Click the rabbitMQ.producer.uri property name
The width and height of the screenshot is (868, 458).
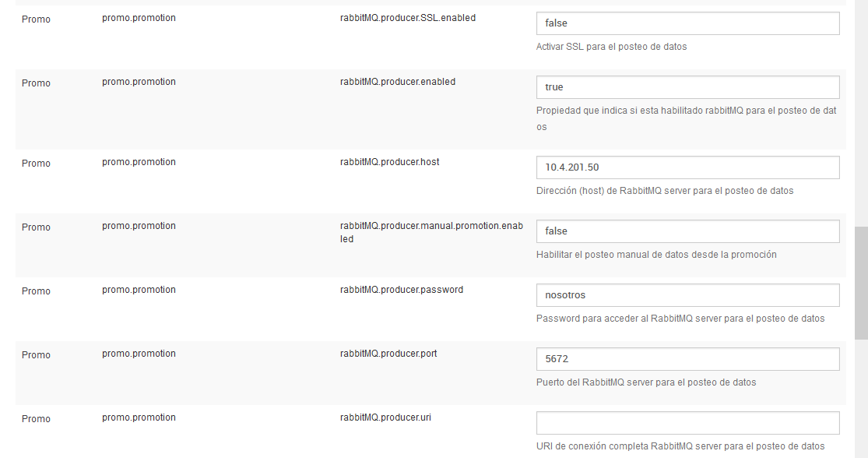tap(385, 417)
